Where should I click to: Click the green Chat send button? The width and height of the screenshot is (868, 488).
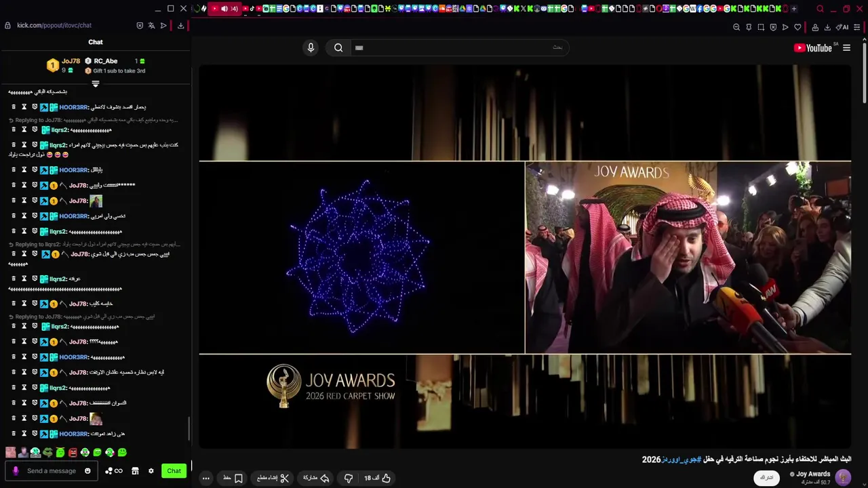[x=174, y=471]
